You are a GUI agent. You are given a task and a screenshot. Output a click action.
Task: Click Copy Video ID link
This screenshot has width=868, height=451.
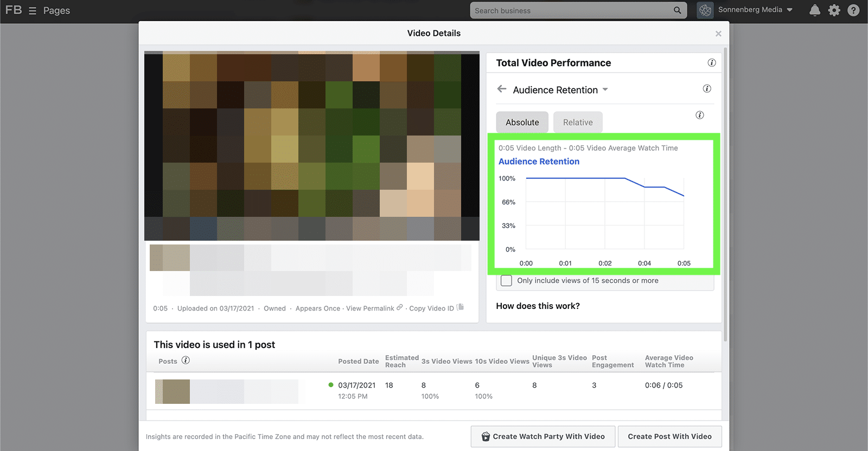pos(432,308)
